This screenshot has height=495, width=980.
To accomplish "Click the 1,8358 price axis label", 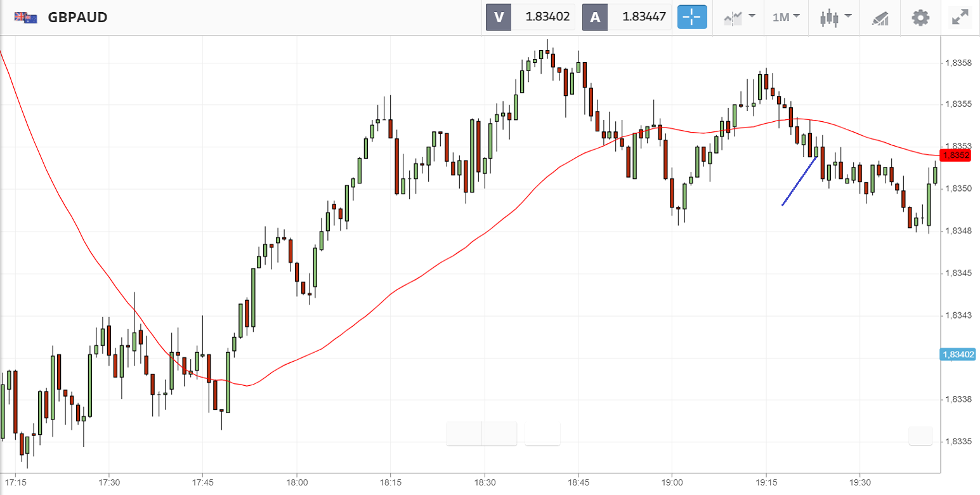I will (x=958, y=63).
